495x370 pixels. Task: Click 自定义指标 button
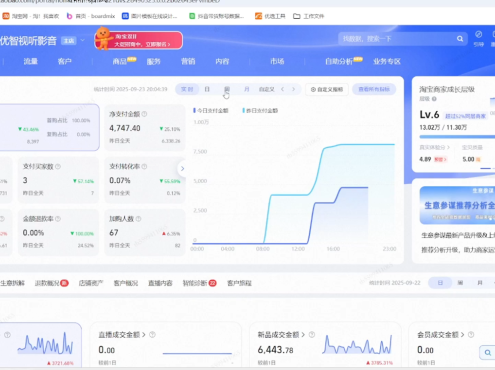pyautogui.click(x=327, y=89)
